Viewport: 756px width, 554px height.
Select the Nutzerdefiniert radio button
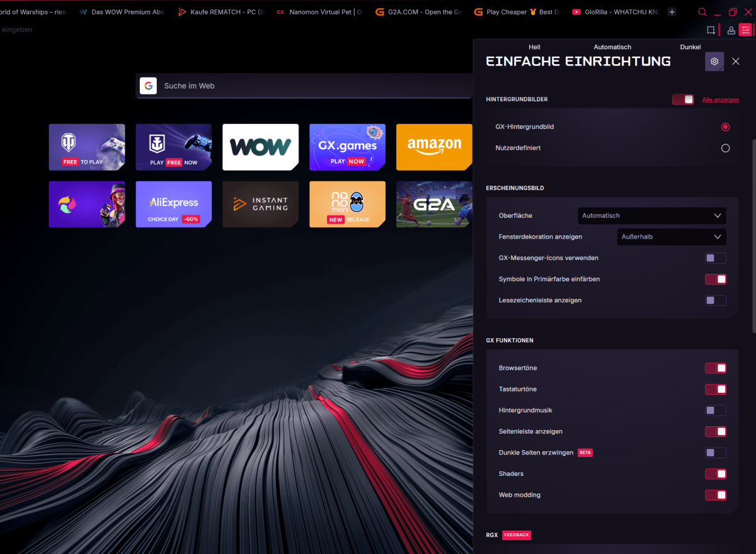(725, 148)
